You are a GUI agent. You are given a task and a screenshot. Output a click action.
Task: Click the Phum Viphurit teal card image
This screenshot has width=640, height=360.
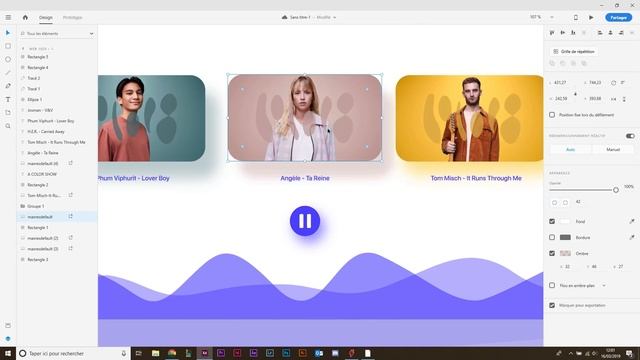point(151,118)
